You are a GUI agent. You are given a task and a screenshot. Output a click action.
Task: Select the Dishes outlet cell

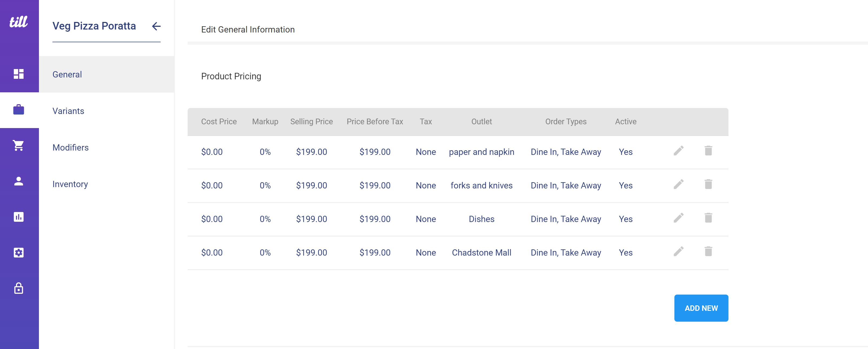tap(482, 219)
